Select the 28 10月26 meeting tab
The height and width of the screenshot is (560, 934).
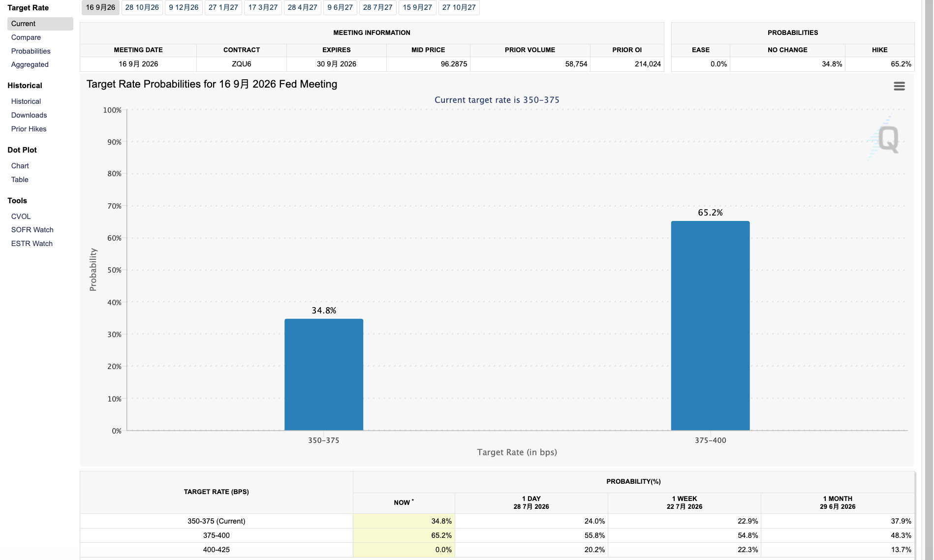[142, 7]
